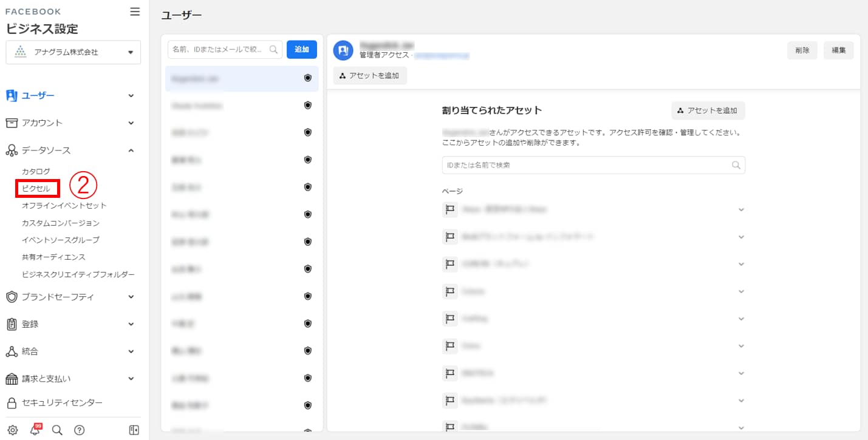Open settings gear icon in bottom bar

pos(12,430)
